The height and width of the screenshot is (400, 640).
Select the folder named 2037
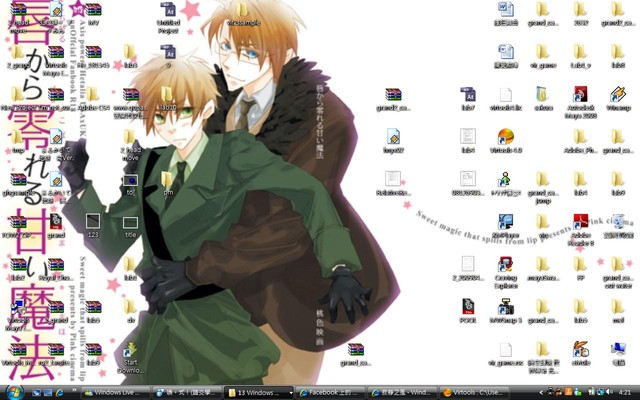(580, 14)
